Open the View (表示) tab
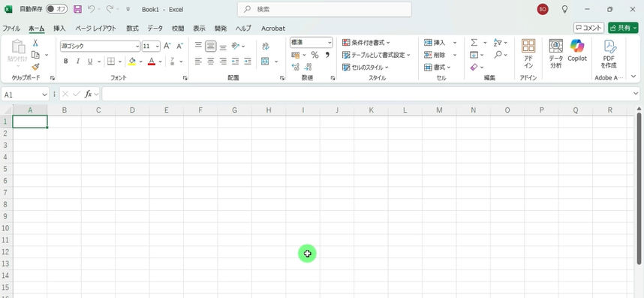 click(199, 29)
